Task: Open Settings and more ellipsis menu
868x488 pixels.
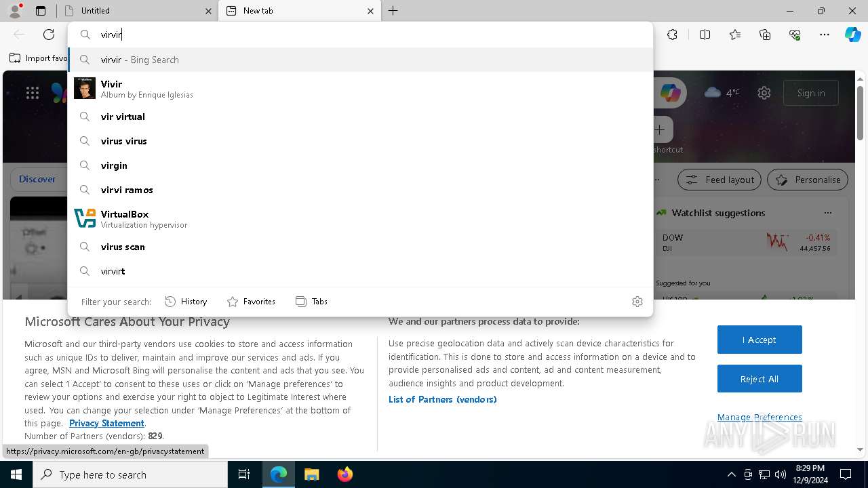Action: 825,35
